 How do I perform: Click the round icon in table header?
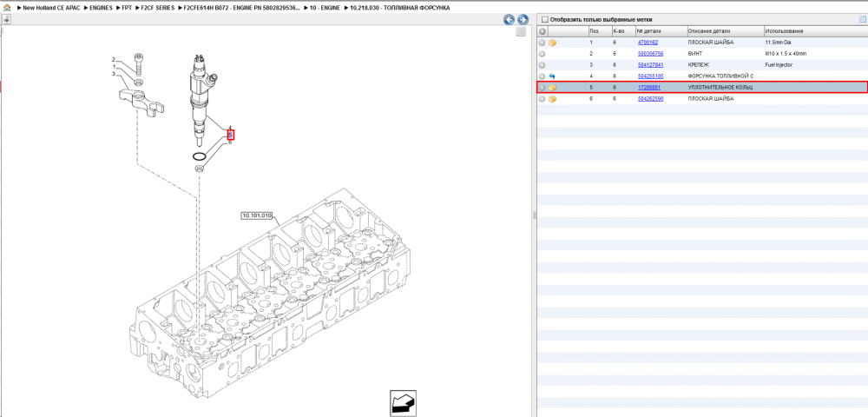tap(542, 31)
